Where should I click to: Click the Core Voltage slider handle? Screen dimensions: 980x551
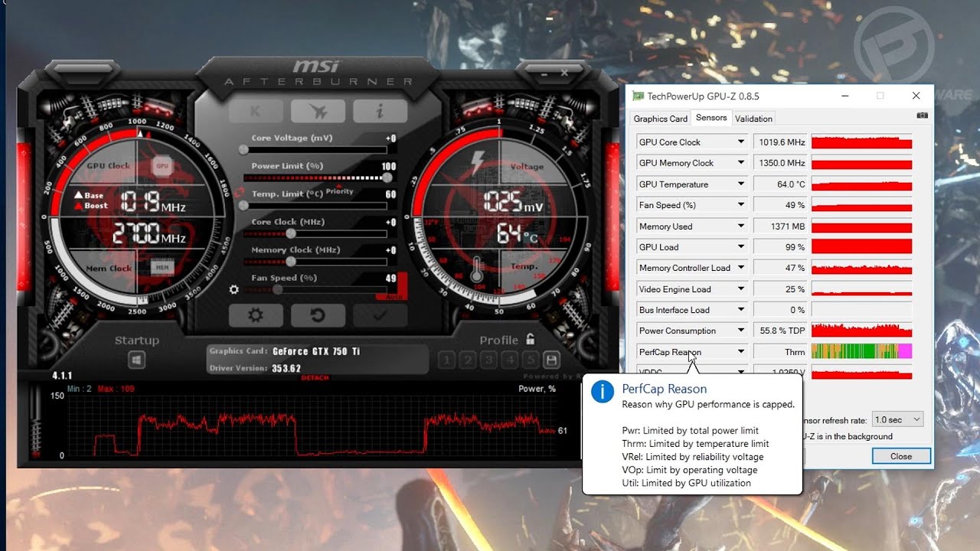click(x=243, y=150)
